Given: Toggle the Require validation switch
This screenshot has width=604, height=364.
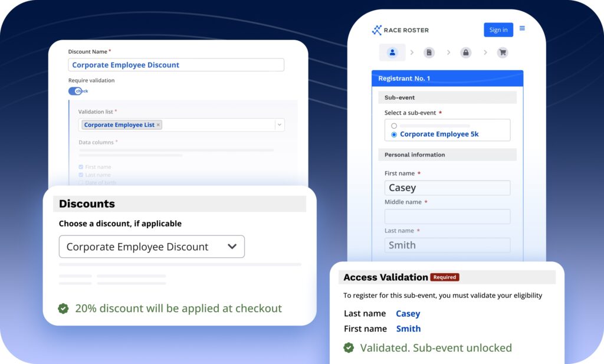Looking at the screenshot, I should (x=75, y=91).
